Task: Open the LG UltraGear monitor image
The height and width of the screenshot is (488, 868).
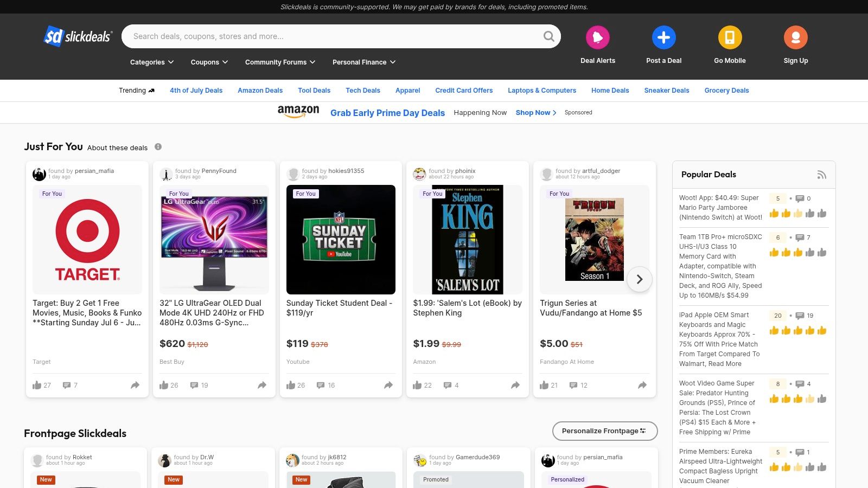Action: [x=214, y=240]
